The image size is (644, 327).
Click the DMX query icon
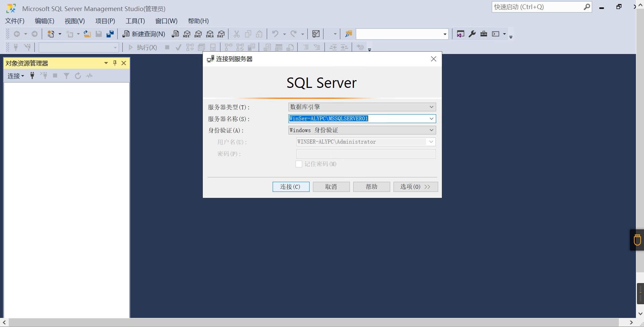tap(198, 34)
